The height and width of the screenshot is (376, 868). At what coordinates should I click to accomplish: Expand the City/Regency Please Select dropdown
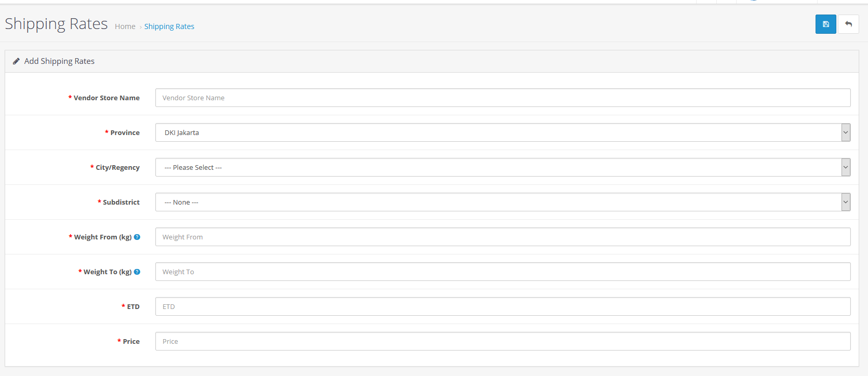502,167
